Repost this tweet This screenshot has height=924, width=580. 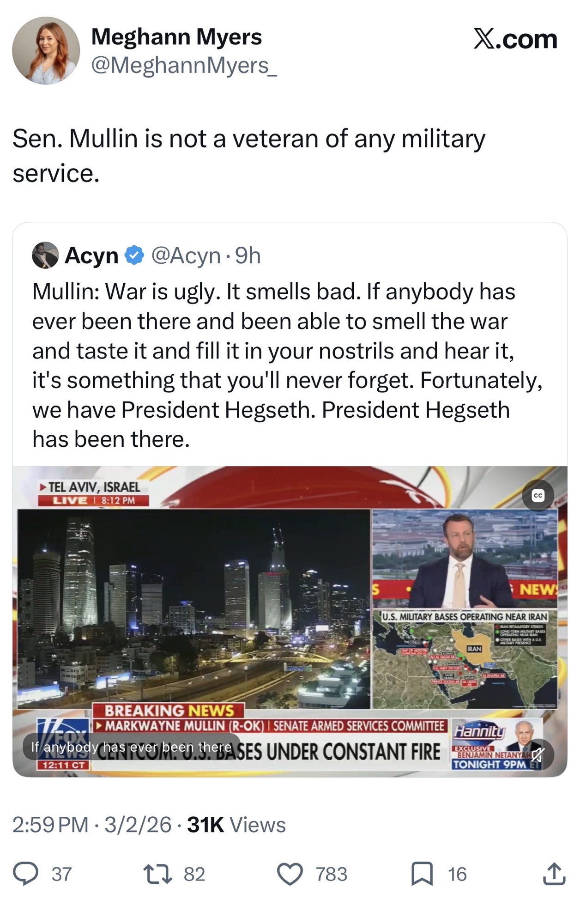click(x=158, y=874)
